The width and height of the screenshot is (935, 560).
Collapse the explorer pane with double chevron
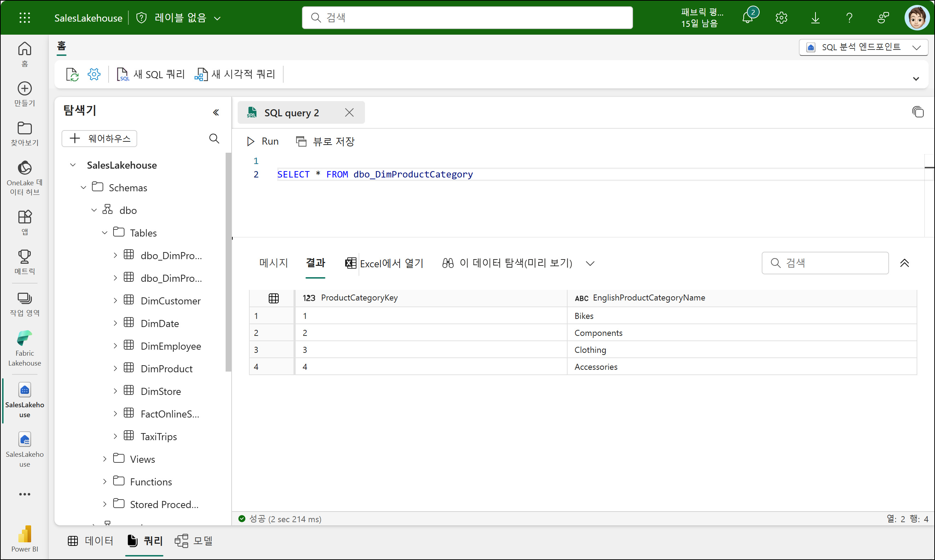(x=216, y=112)
